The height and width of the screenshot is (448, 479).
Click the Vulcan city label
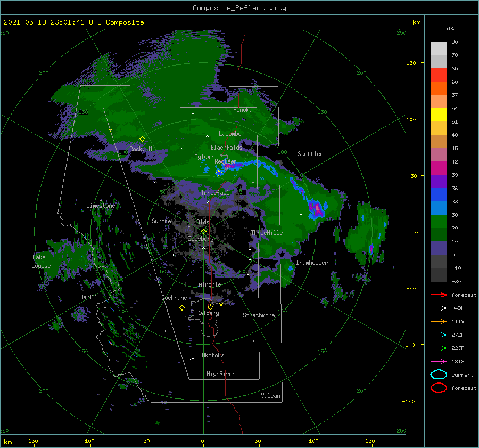point(270,396)
